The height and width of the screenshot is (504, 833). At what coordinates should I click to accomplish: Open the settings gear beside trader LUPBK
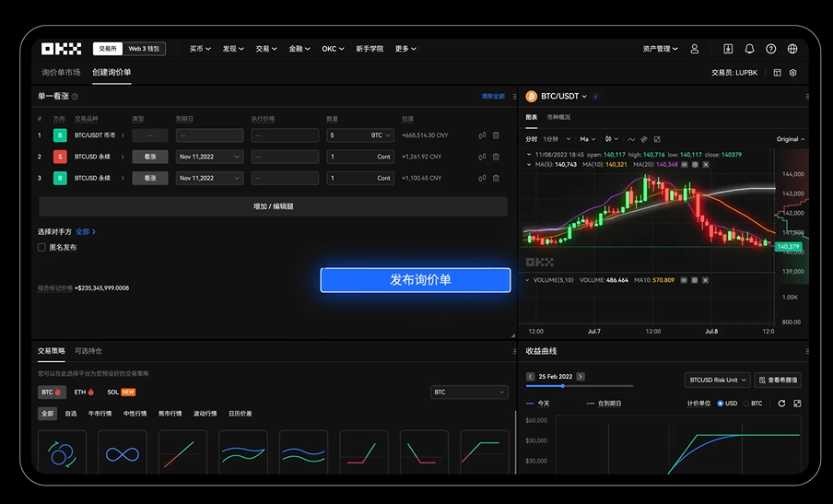point(793,73)
